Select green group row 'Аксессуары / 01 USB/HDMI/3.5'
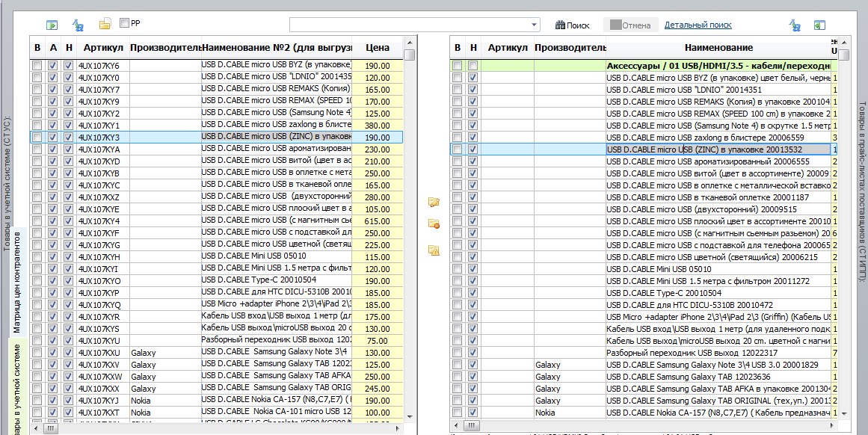 718,66
